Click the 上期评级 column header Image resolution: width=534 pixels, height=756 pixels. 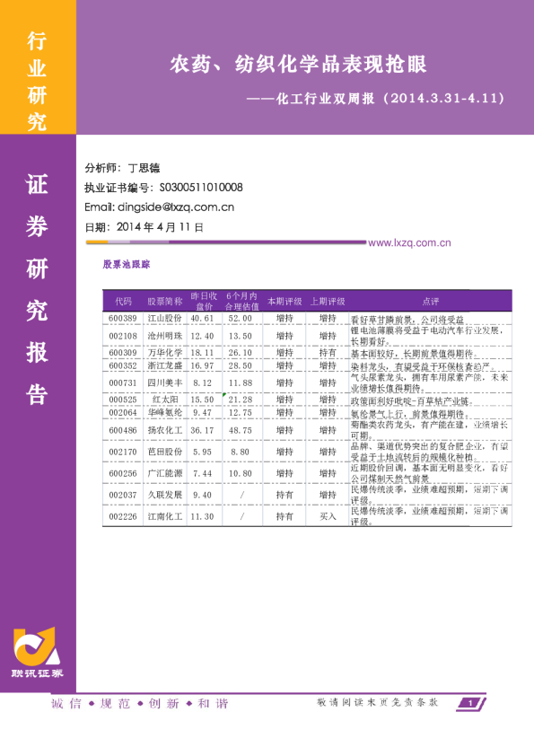click(x=328, y=302)
